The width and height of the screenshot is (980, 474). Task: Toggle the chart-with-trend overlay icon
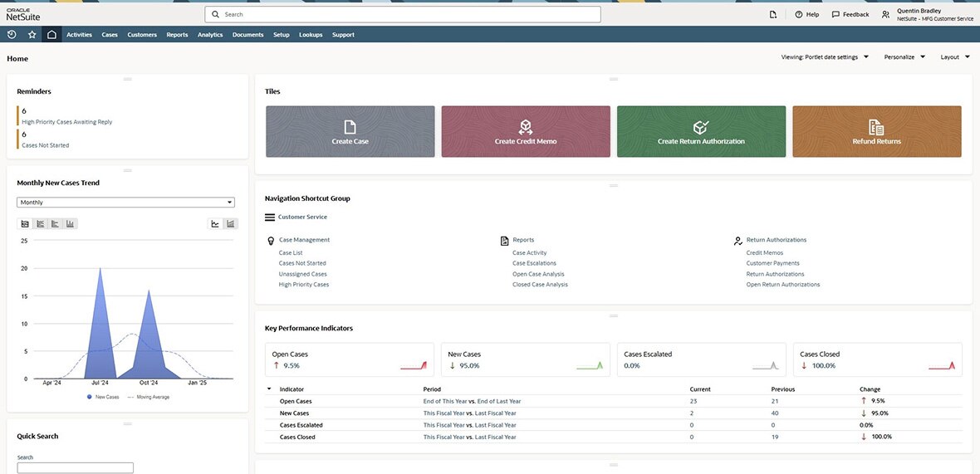point(230,223)
